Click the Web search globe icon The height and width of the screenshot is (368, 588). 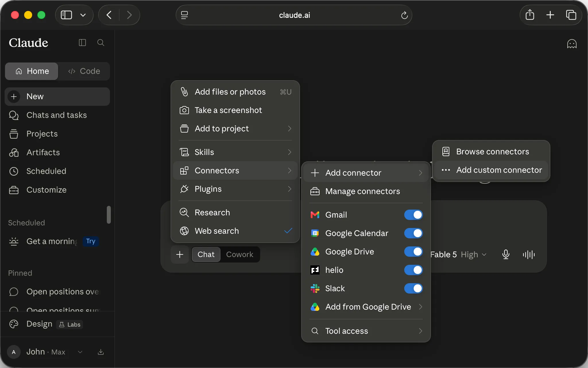click(x=184, y=231)
